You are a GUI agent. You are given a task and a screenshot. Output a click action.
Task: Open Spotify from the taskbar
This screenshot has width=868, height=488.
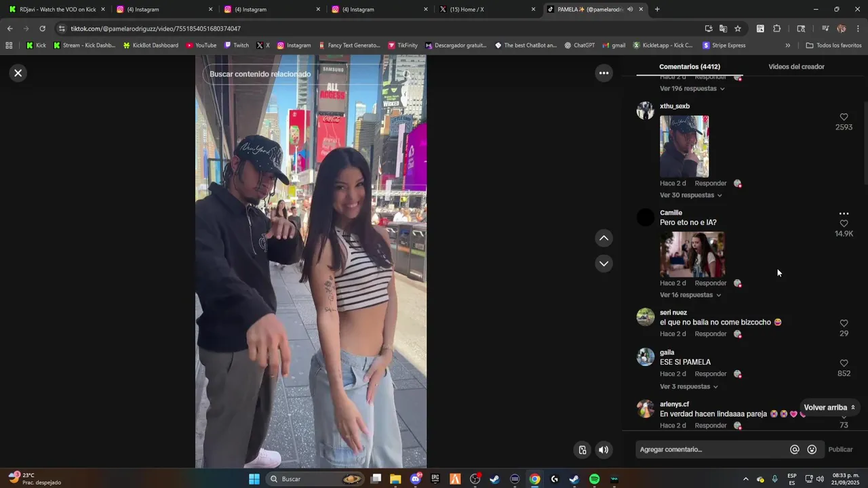(x=594, y=479)
